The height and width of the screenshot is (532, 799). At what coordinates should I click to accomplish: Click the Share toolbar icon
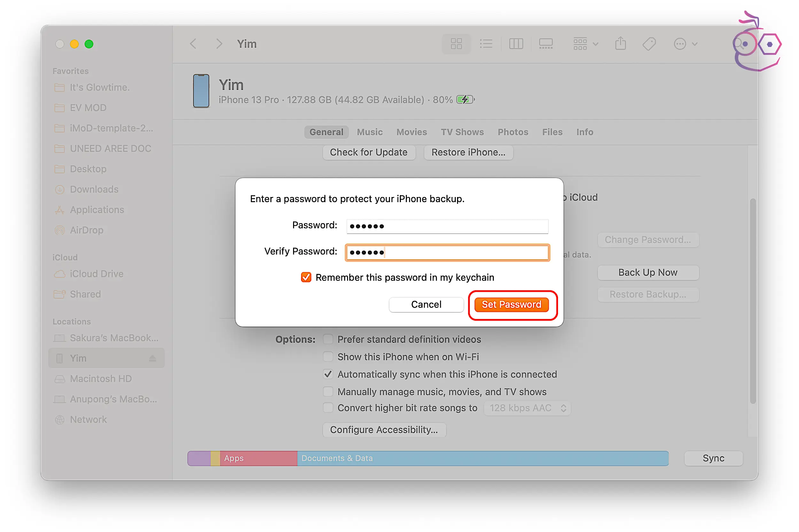pos(620,44)
